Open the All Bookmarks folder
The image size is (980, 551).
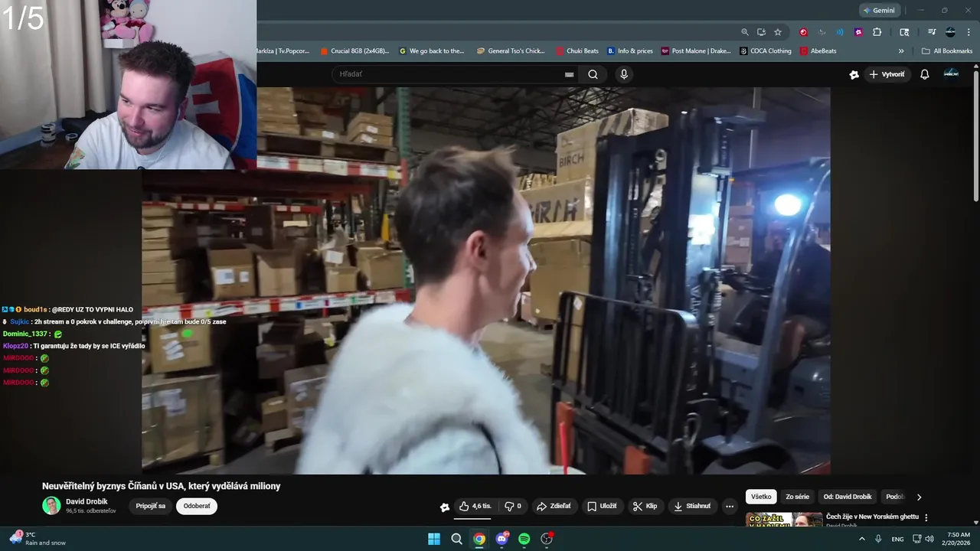(x=947, y=51)
